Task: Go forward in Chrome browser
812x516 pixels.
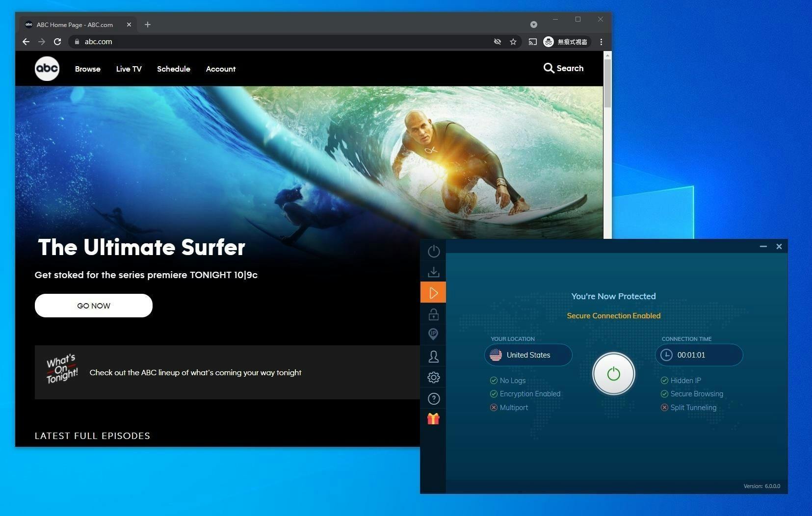Action: [x=42, y=42]
